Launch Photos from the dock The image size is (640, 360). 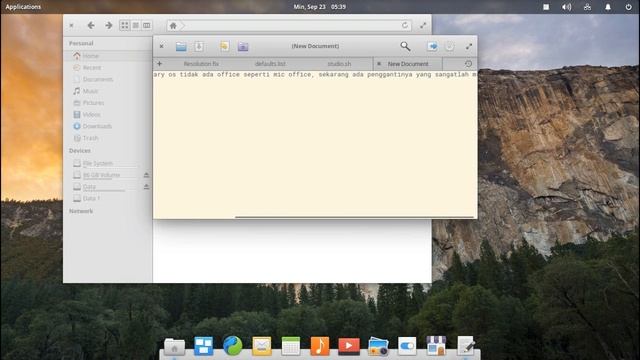(378, 347)
